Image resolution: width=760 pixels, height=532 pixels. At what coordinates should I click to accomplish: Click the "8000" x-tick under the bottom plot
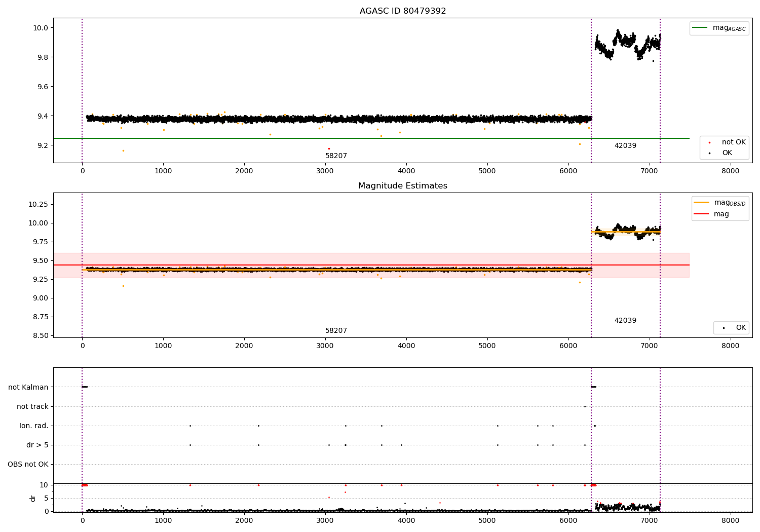click(x=731, y=520)
